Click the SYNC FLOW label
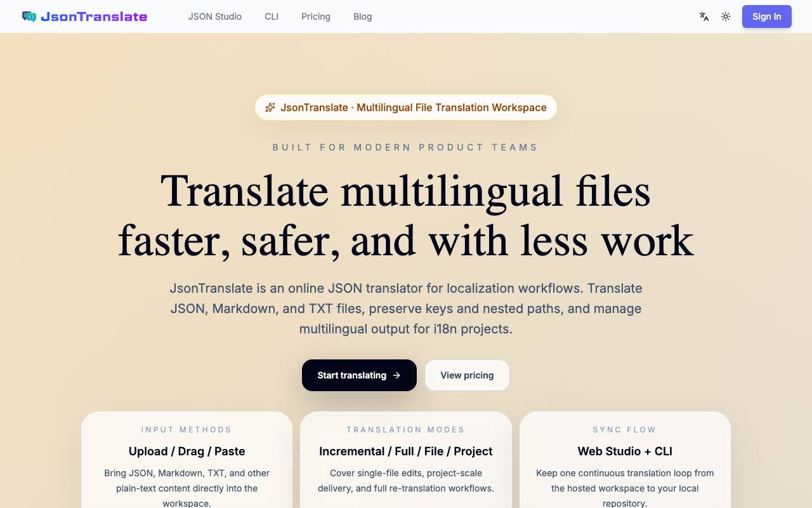The image size is (812, 508). coord(625,430)
